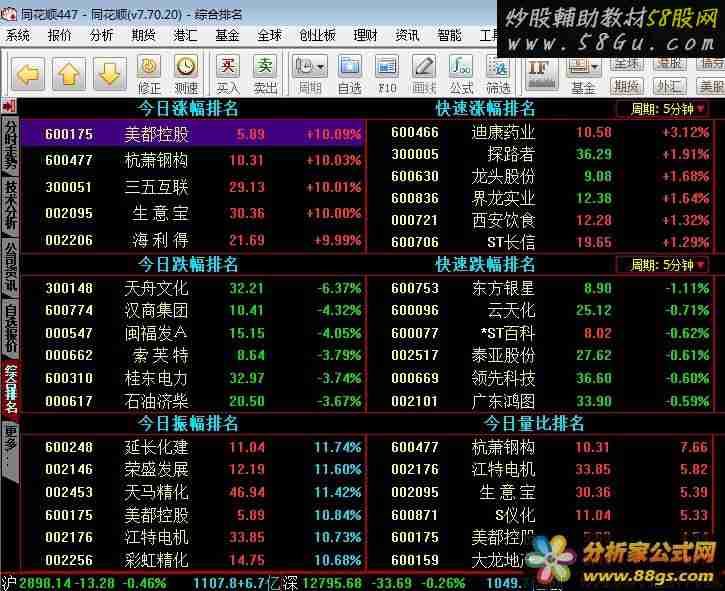Switch to 公司资讯 side tab
The image size is (725, 591).
click(10, 266)
